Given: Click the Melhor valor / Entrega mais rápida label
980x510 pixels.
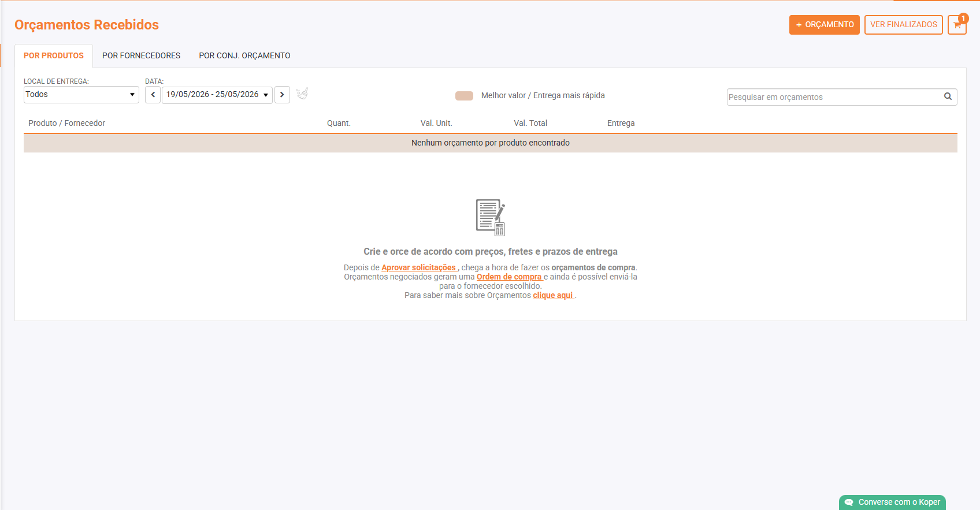Looking at the screenshot, I should (543, 95).
